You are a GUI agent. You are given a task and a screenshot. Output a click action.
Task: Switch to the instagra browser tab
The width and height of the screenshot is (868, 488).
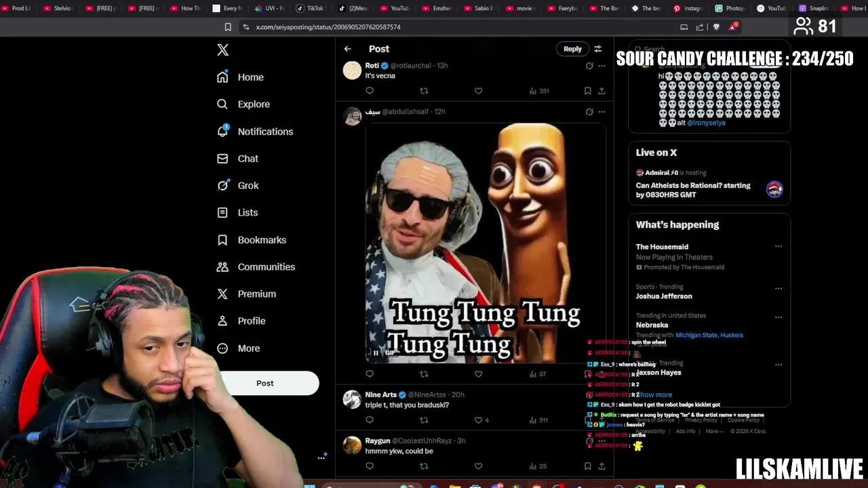[x=688, y=8]
